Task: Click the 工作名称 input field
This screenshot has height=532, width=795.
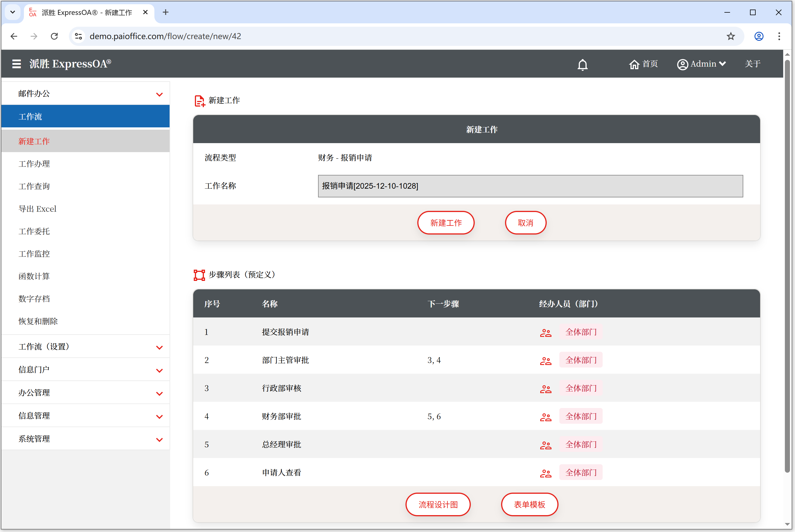Action: [x=530, y=186]
